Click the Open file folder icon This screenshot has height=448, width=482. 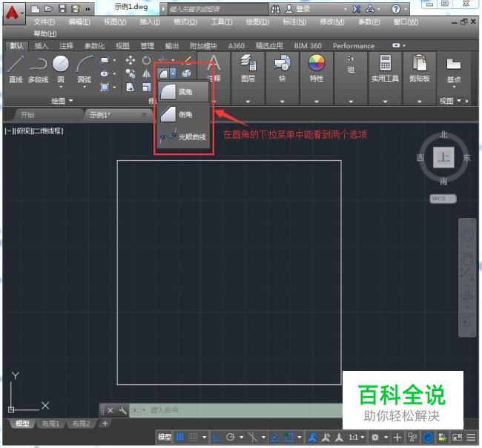tap(48, 9)
